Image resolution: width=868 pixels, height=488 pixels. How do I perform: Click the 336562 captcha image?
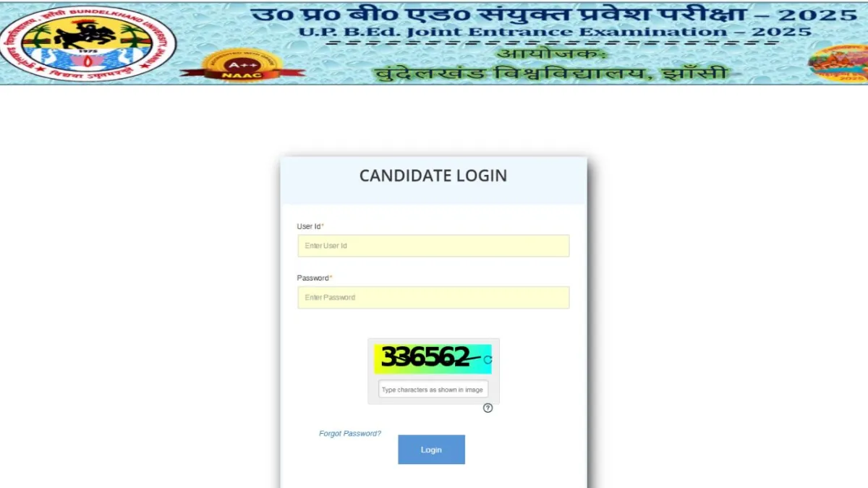pos(428,359)
